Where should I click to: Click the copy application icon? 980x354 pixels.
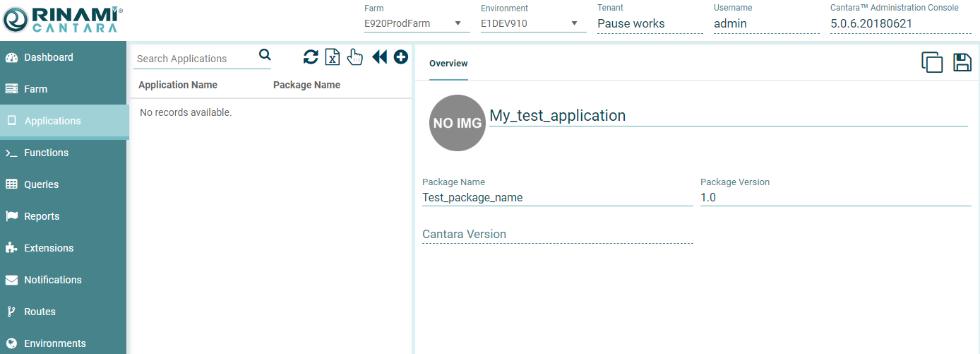coord(932,62)
